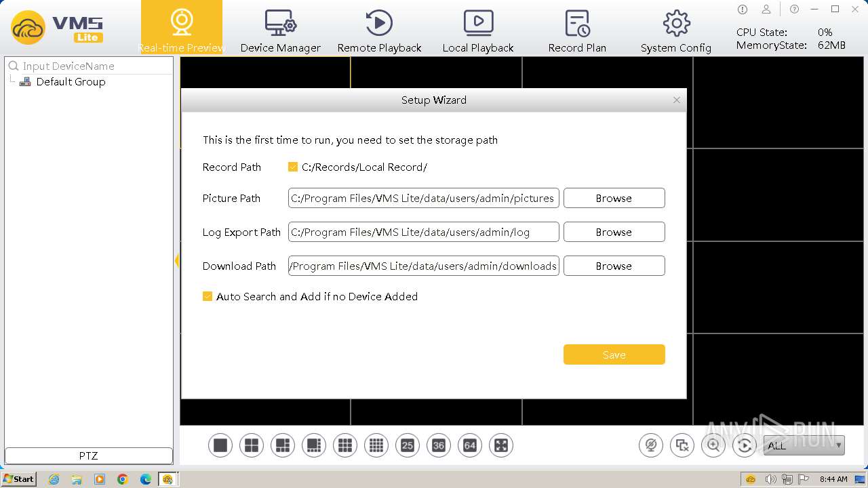Image resolution: width=868 pixels, height=488 pixels.
Task: Expand the PTZ panel
Action: click(x=89, y=455)
